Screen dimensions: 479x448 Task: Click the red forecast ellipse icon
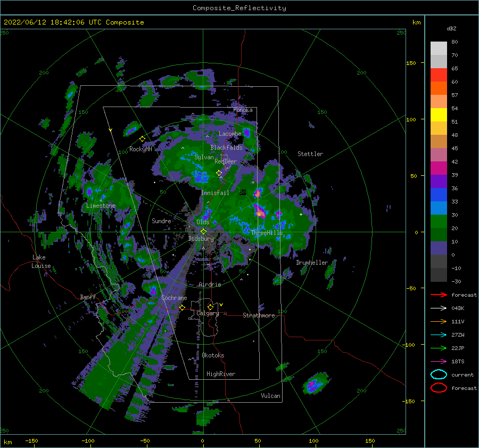coord(439,388)
